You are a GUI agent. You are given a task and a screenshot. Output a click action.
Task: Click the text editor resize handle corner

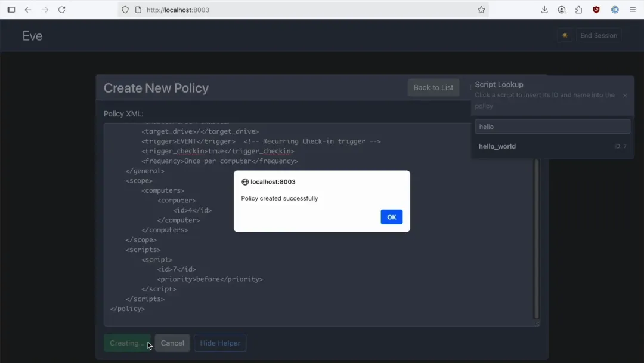coord(537,323)
